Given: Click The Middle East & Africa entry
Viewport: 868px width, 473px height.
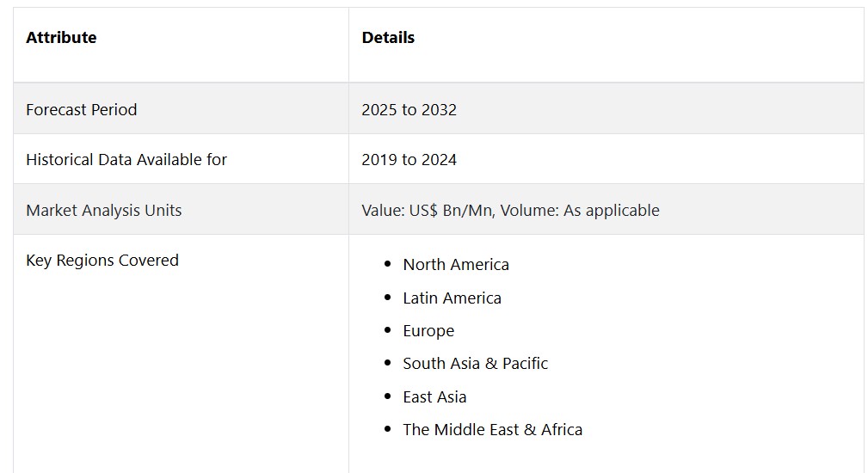Looking at the screenshot, I should (493, 429).
